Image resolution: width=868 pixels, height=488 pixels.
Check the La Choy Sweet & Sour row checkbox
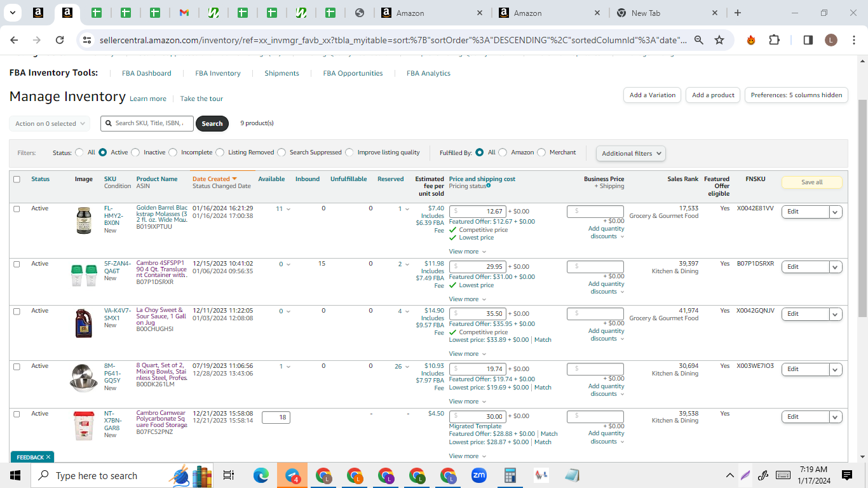point(17,311)
